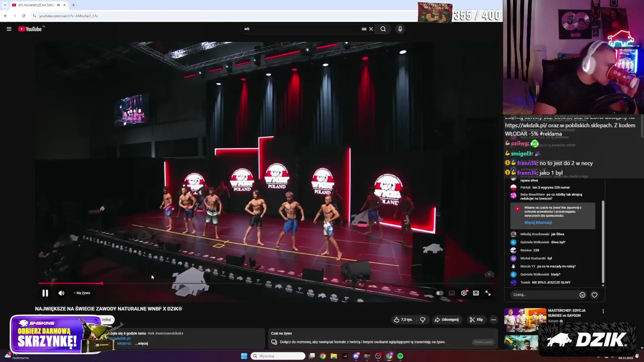The height and width of the screenshot is (362, 644).
Task: Go forward in the browser
Action: (x=14, y=16)
